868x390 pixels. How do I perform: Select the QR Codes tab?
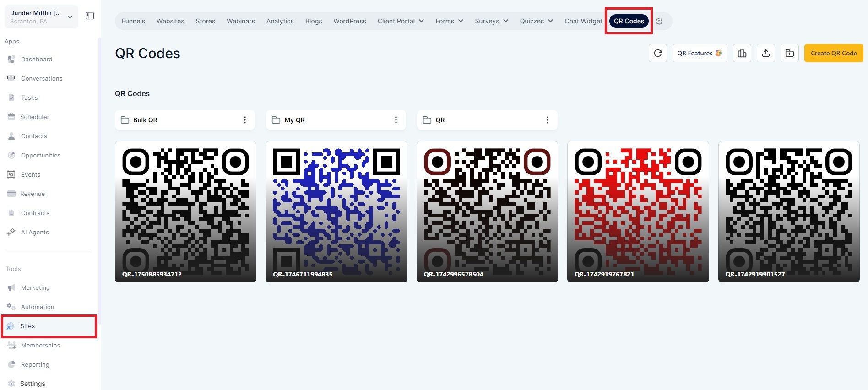point(629,21)
